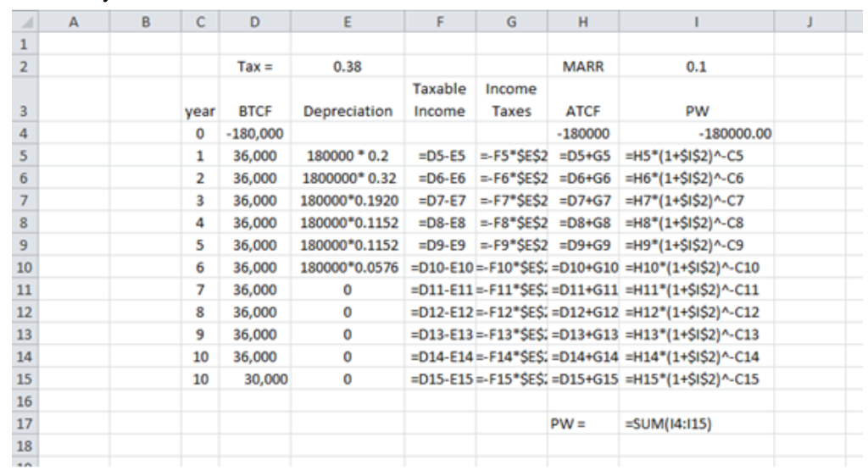Select column F header

point(440,22)
